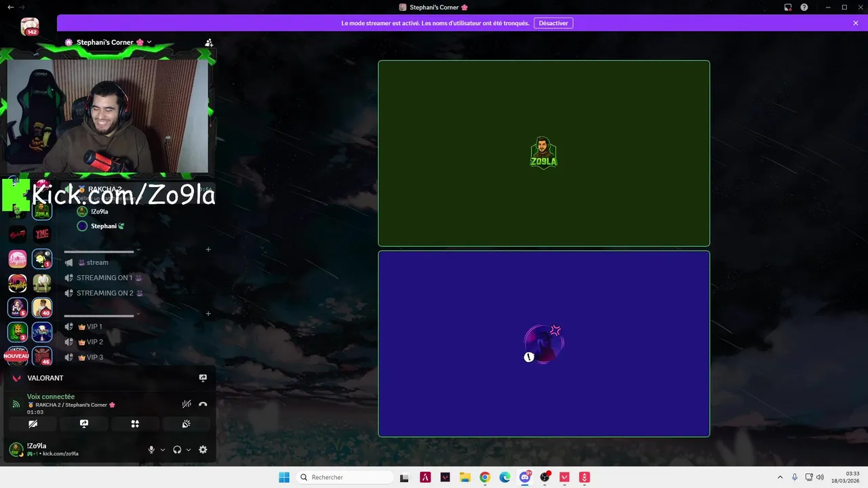The image size is (868, 488).
Task: Join STREAMING ON 1 voice channel
Action: click(104, 278)
